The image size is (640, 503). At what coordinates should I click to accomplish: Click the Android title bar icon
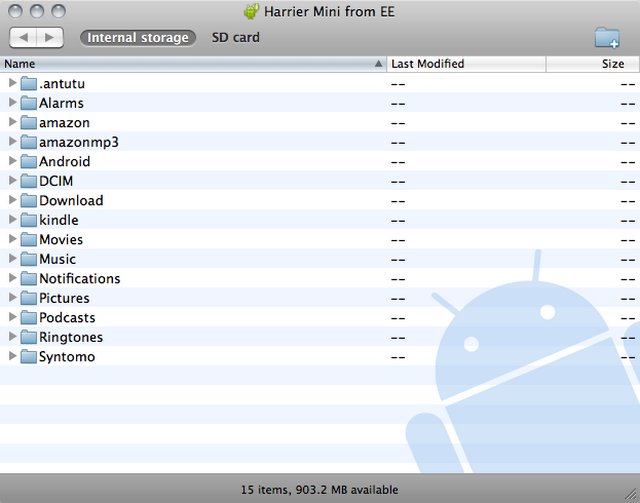coord(251,11)
